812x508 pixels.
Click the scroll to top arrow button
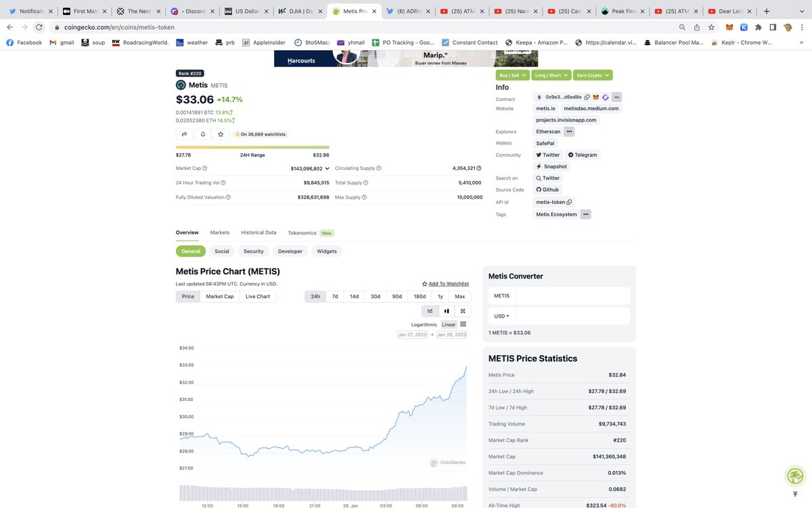pyautogui.click(x=795, y=495)
